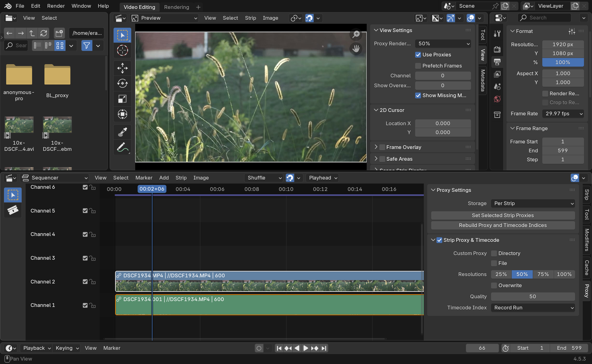
Task: Uncheck the Channel 3 enable checkbox
Action: tap(85, 258)
